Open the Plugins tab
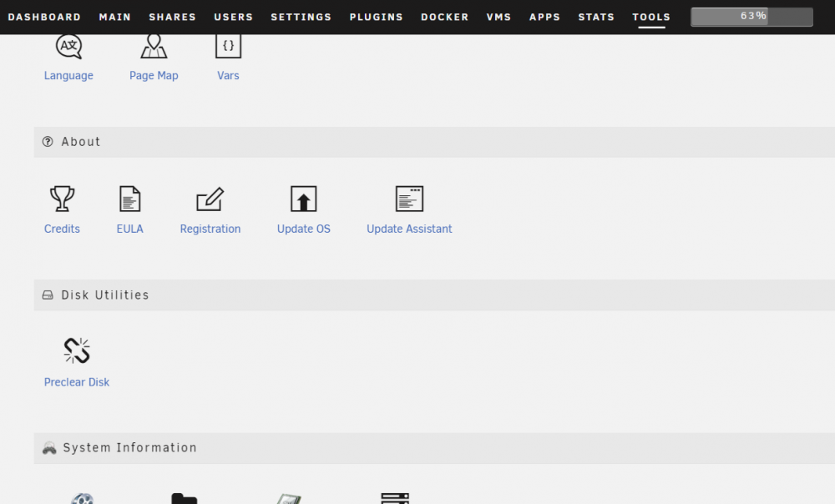The image size is (835, 504). point(376,17)
